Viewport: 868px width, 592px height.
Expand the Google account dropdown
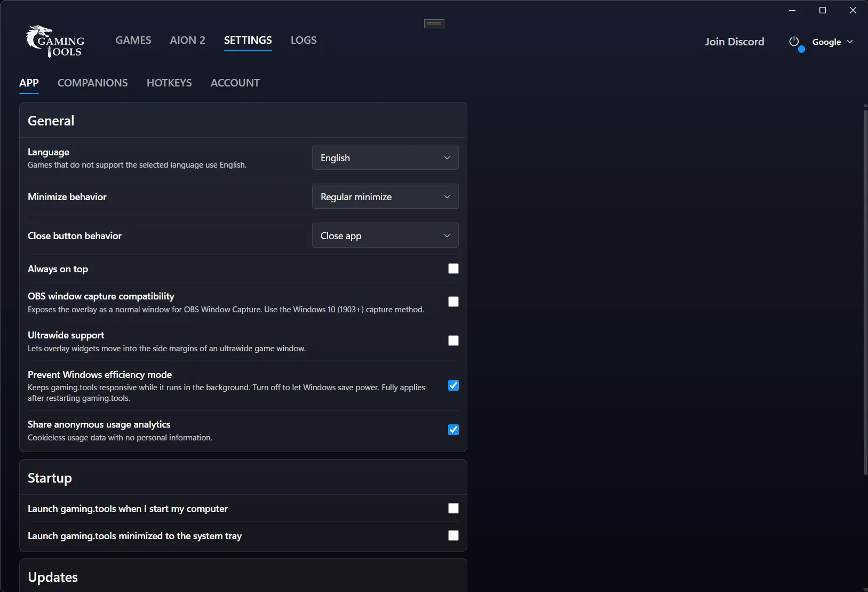pyautogui.click(x=832, y=42)
